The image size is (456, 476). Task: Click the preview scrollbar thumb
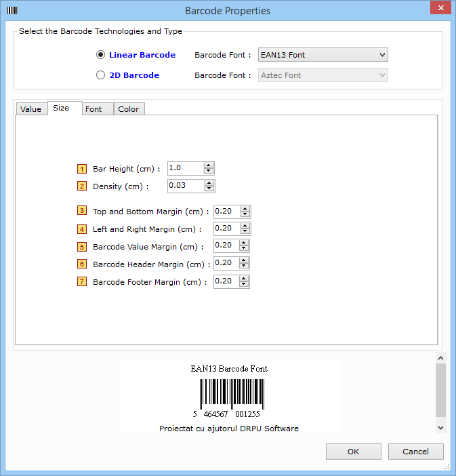pos(441,391)
